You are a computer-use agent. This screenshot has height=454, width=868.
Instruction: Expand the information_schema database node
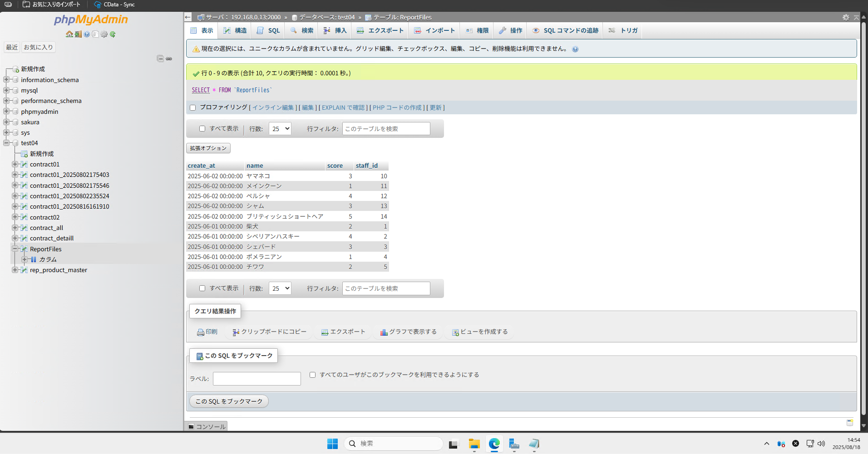click(x=6, y=80)
